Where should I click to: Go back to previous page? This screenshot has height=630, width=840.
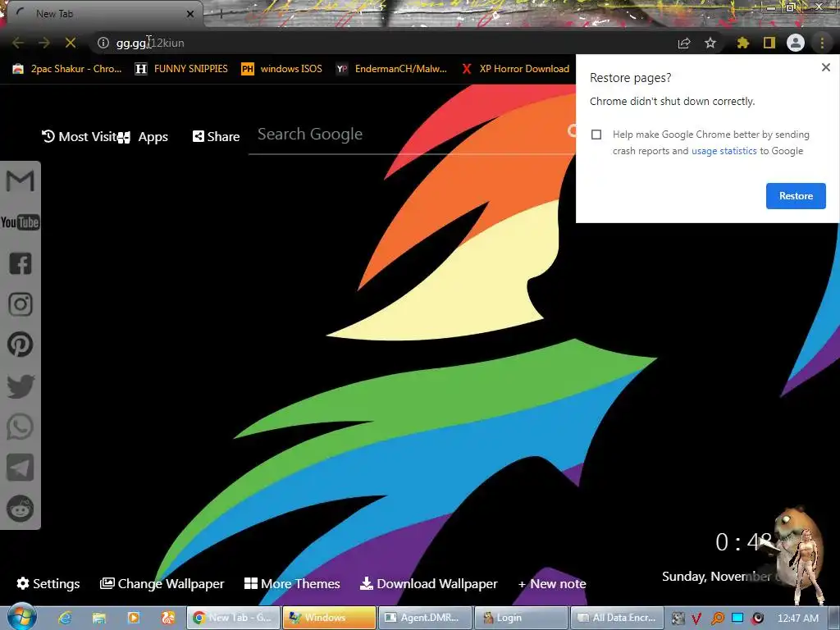(18, 43)
